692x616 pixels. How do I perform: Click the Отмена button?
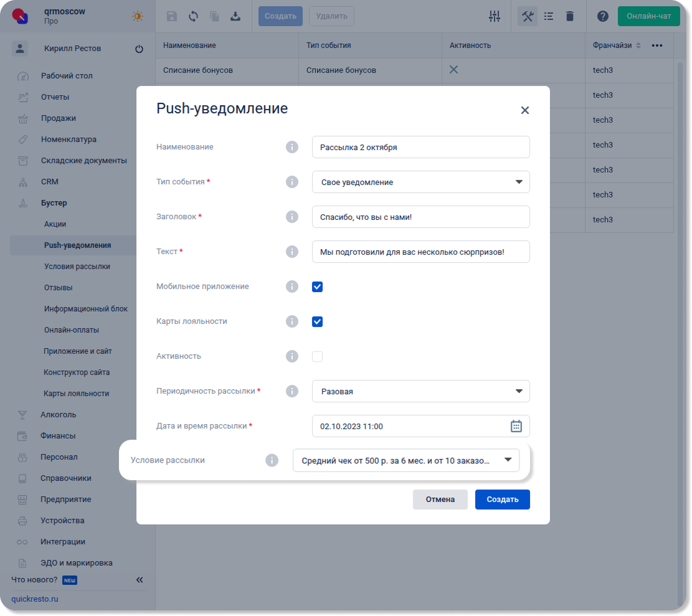pyautogui.click(x=440, y=499)
